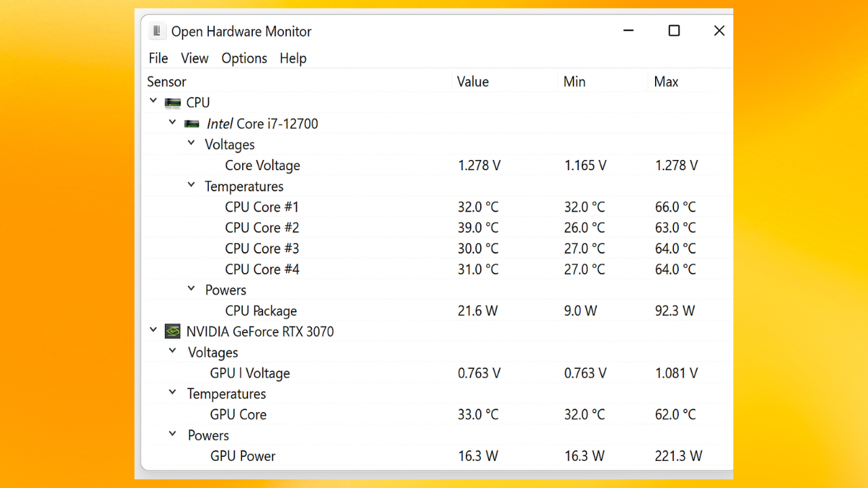This screenshot has width=868, height=488.
Task: Collapse the GPU Temperatures section
Action: click(173, 392)
